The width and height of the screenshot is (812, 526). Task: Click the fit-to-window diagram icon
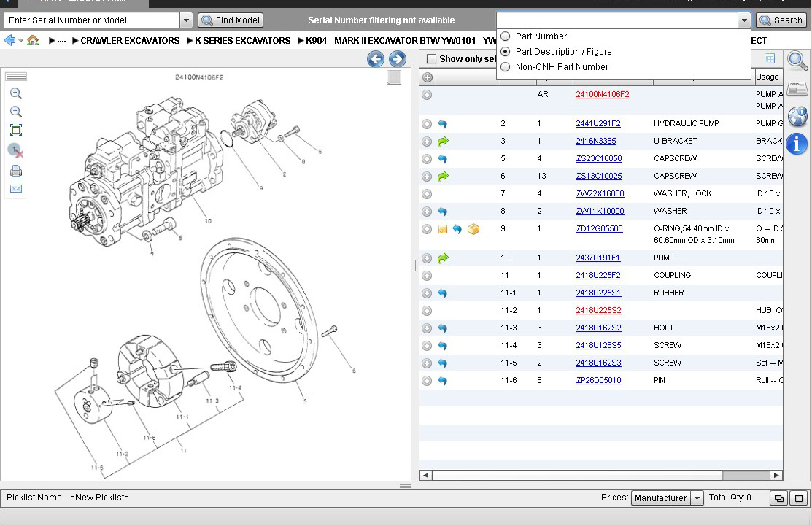(15, 130)
